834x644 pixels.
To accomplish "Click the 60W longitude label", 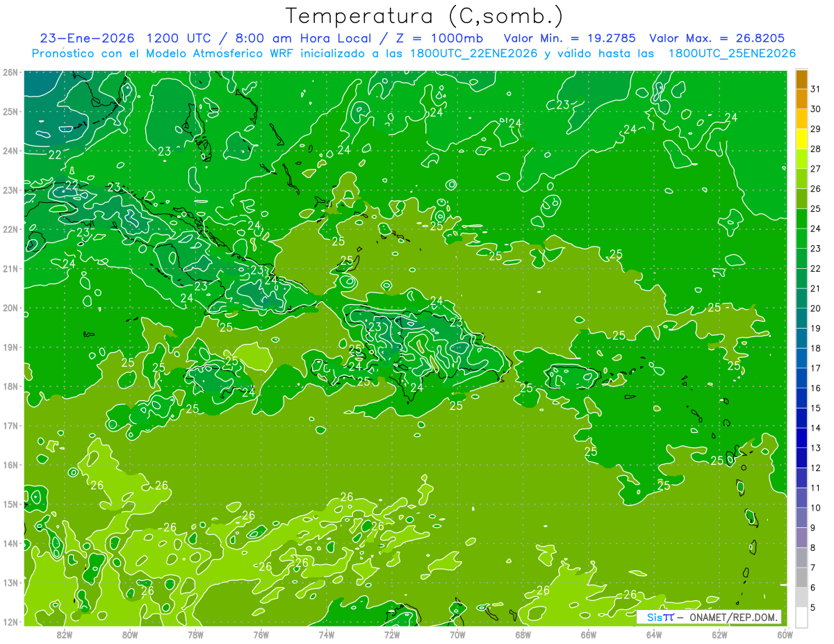I will (785, 634).
